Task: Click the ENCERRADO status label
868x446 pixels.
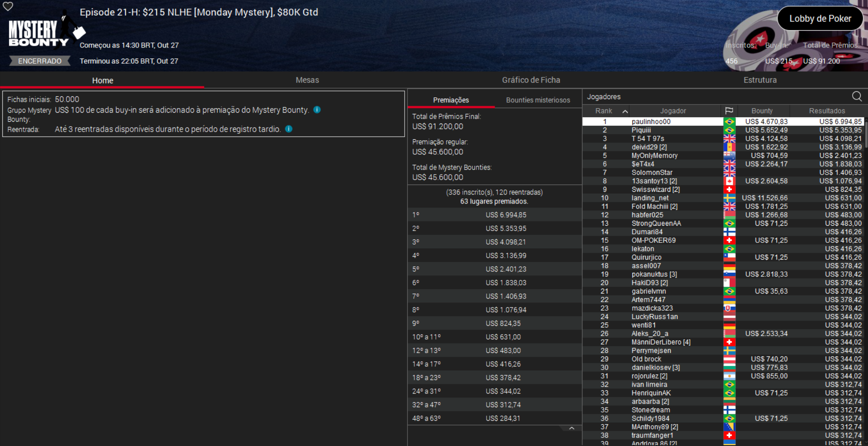Action: 39,61
